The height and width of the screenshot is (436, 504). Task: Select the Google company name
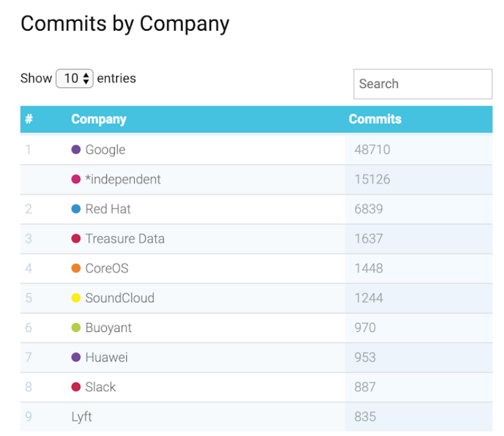pyautogui.click(x=105, y=149)
